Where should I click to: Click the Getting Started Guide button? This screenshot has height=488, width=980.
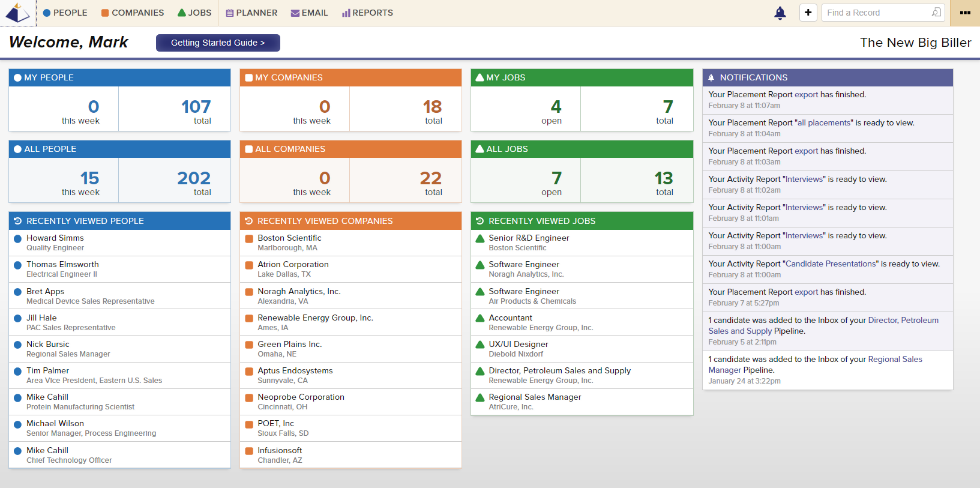218,43
